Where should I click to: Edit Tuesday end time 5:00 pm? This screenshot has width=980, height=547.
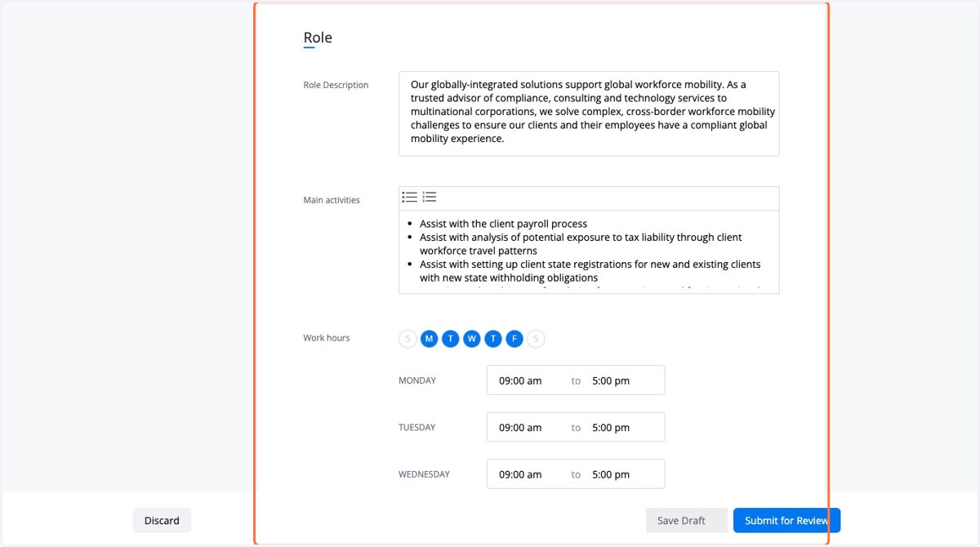pos(611,428)
